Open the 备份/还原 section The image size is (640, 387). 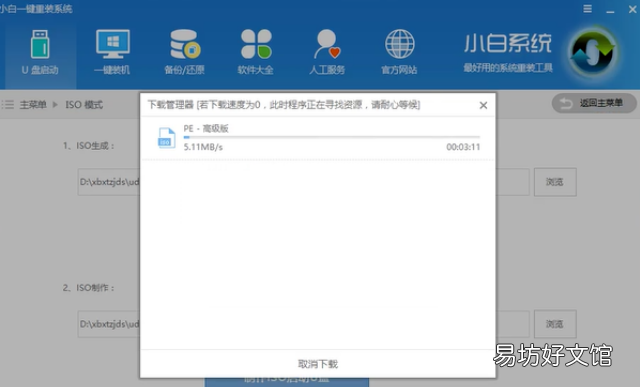click(184, 52)
